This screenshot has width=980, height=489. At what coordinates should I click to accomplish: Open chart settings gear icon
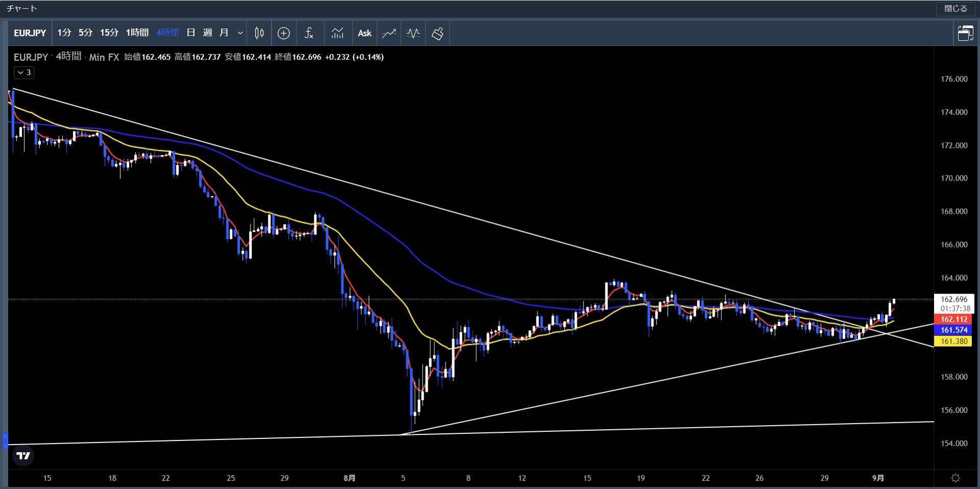tap(955, 478)
